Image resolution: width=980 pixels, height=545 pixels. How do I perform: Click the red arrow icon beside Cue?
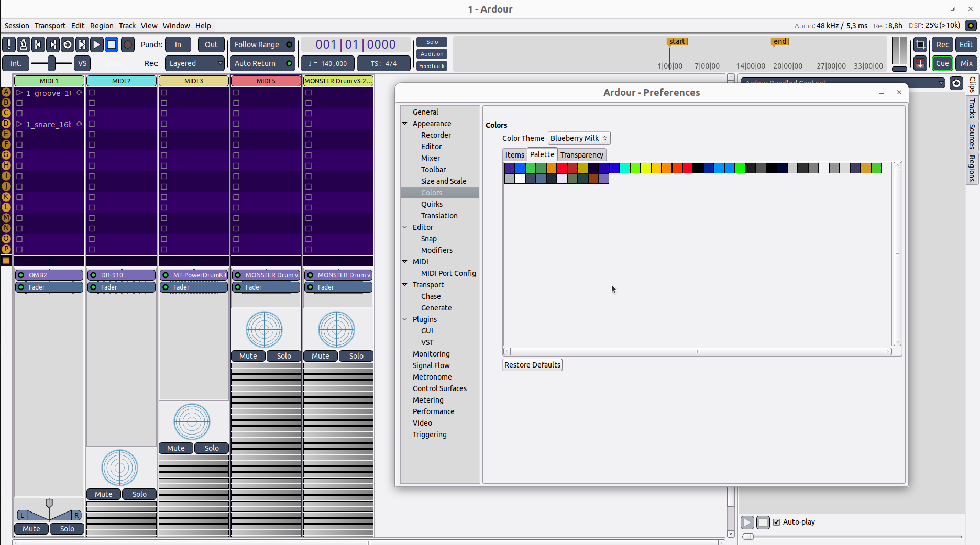pos(920,63)
